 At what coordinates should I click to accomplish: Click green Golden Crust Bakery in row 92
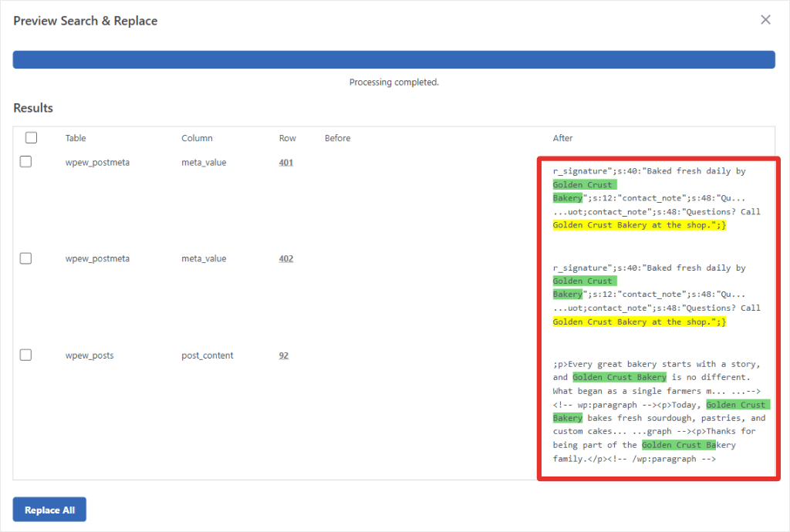pyautogui.click(x=620, y=377)
